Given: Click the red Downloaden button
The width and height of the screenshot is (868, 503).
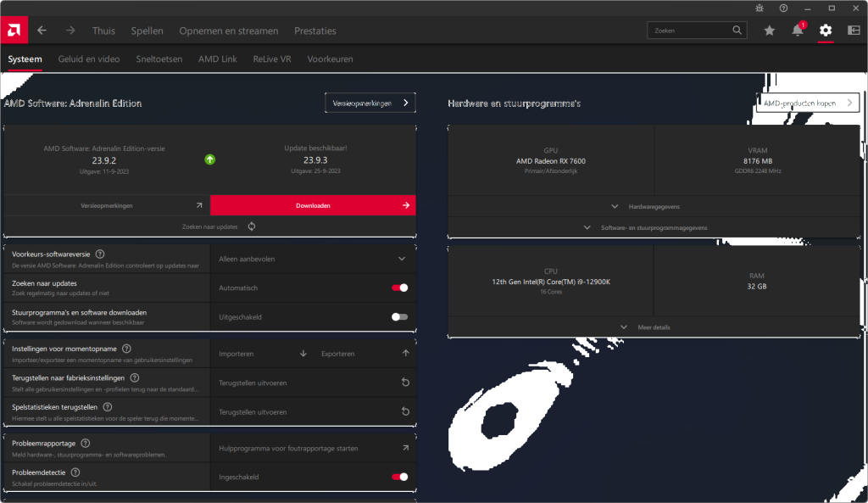Looking at the screenshot, I should pyautogui.click(x=313, y=205).
